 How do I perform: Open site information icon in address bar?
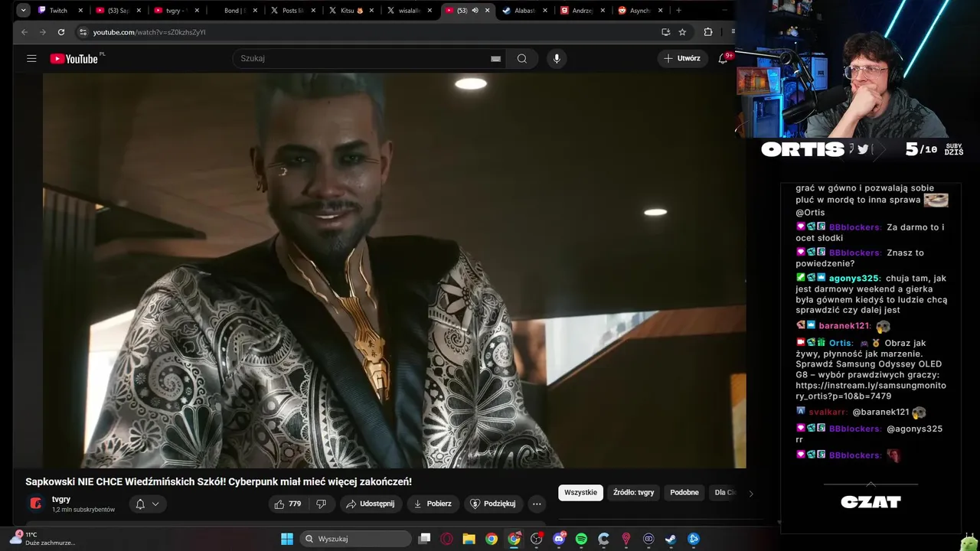[x=83, y=32]
